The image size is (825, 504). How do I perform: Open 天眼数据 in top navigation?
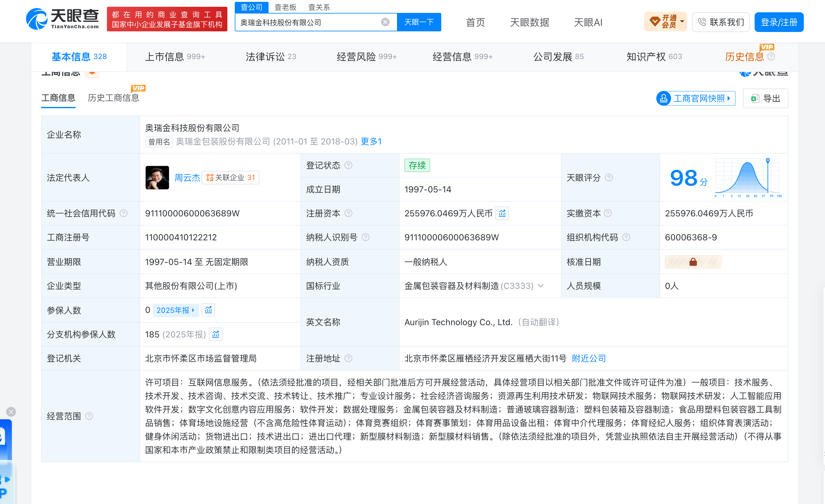(529, 22)
